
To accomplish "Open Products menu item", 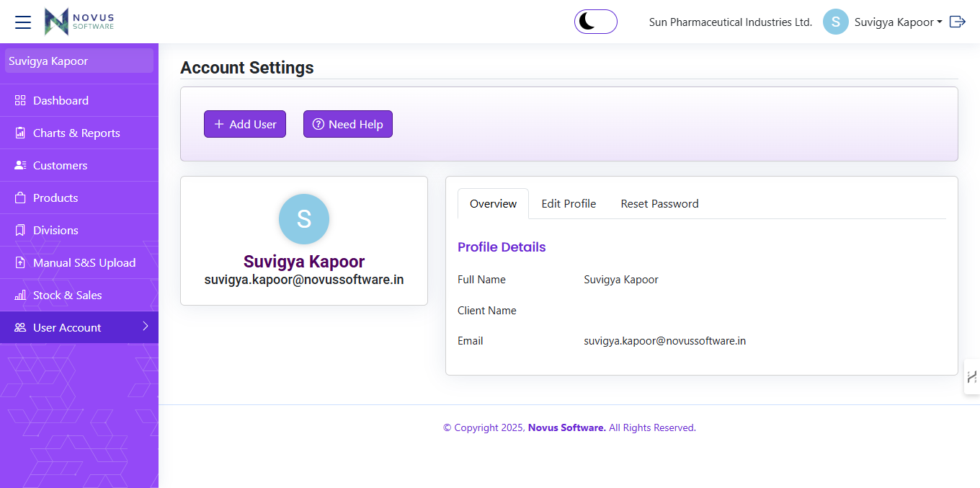I will 79,198.
